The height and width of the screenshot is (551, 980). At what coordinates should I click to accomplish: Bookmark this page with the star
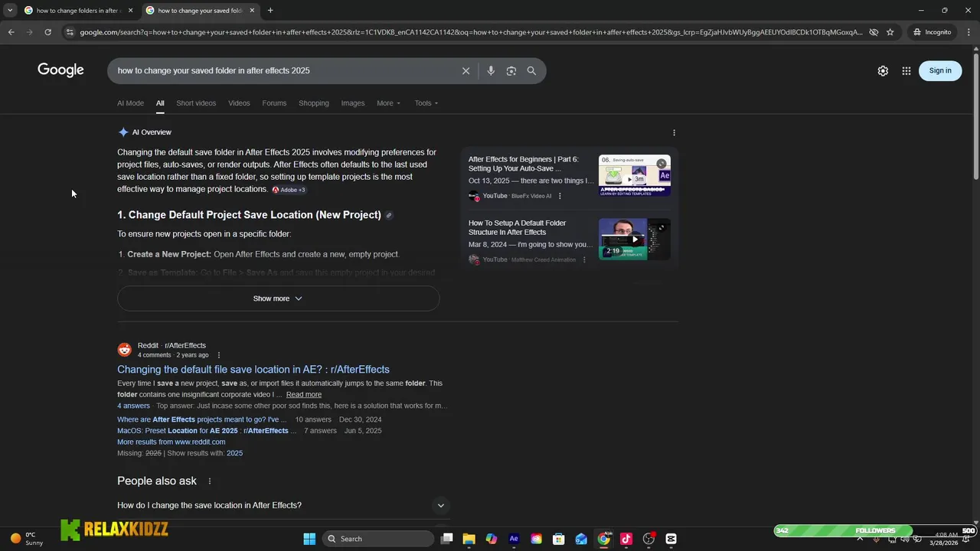click(x=890, y=32)
